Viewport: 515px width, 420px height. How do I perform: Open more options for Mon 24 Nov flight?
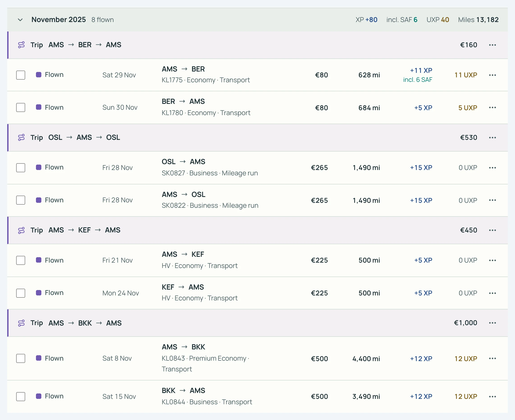pos(492,293)
